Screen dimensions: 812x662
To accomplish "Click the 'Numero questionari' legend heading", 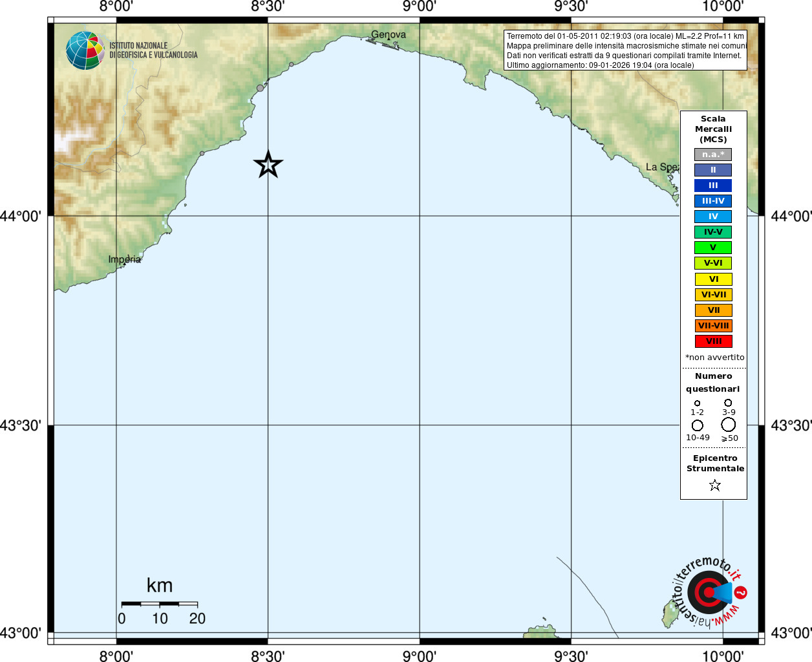I will pos(713,383).
